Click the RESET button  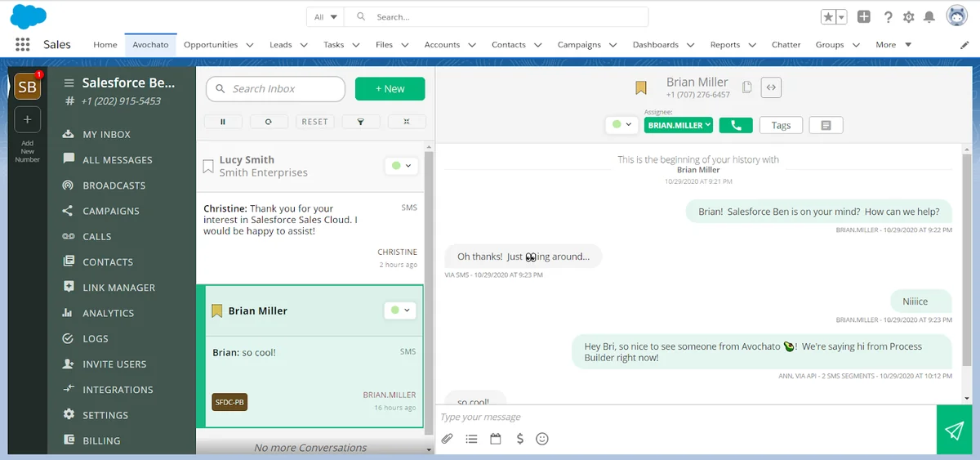click(314, 122)
